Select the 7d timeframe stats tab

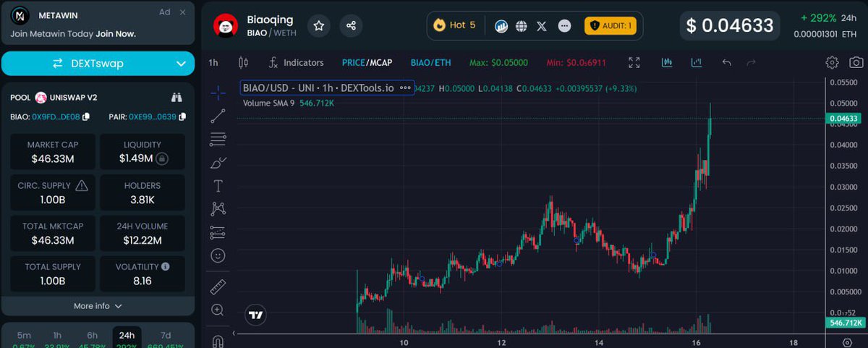[x=166, y=335]
